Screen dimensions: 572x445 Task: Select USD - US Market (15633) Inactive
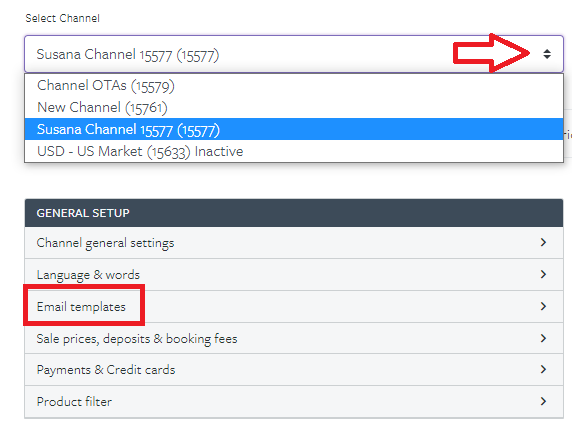click(x=294, y=151)
